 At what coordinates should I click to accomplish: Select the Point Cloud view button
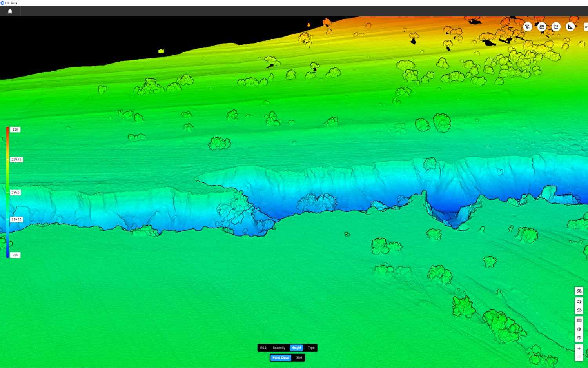pyautogui.click(x=281, y=357)
